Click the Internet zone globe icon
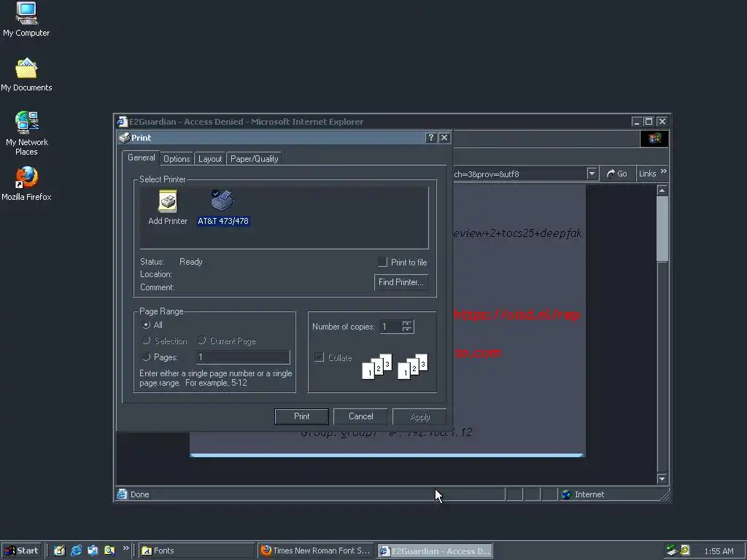The height and width of the screenshot is (560, 747). click(x=566, y=494)
